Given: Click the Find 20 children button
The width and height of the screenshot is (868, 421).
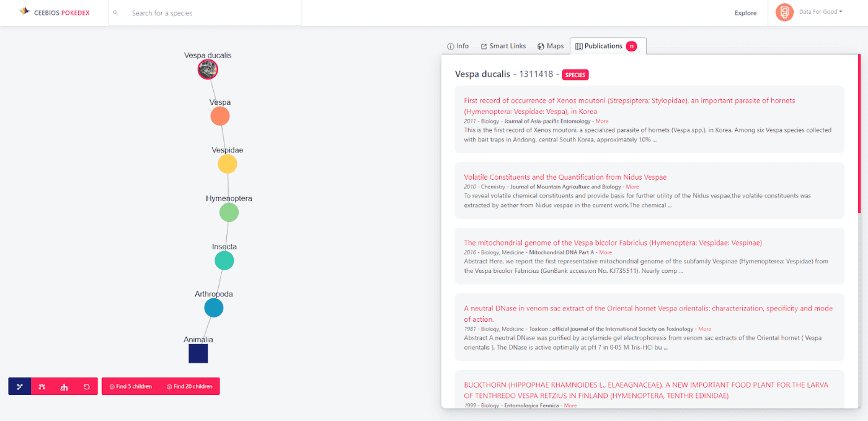Looking at the screenshot, I should click(x=190, y=386).
